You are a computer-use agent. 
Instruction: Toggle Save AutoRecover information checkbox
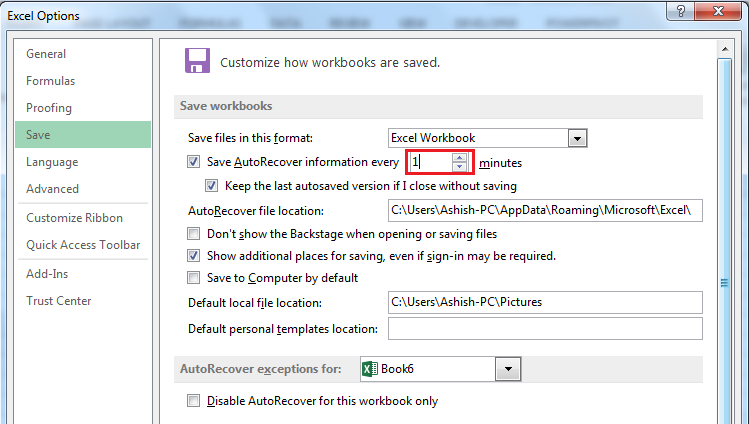click(193, 162)
